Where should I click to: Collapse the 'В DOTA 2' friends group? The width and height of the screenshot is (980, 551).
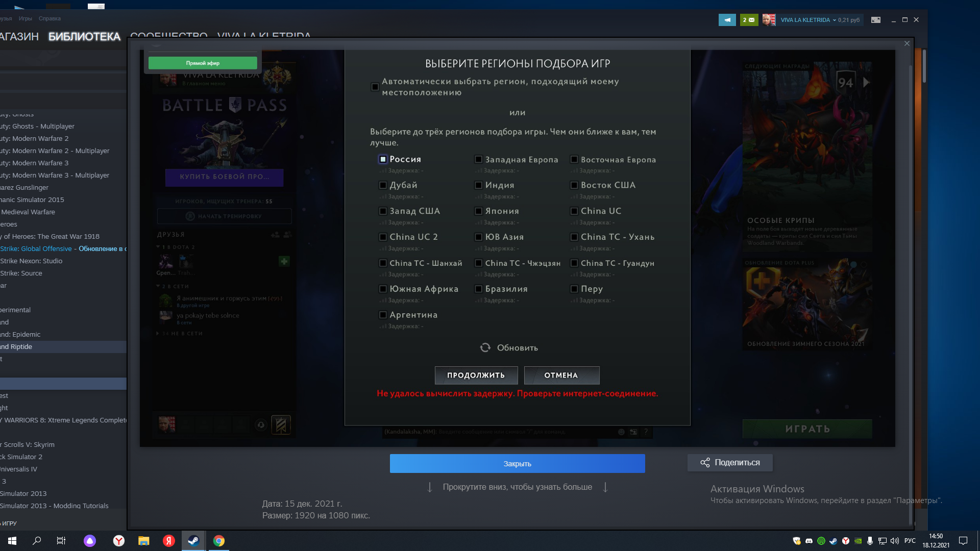158,247
